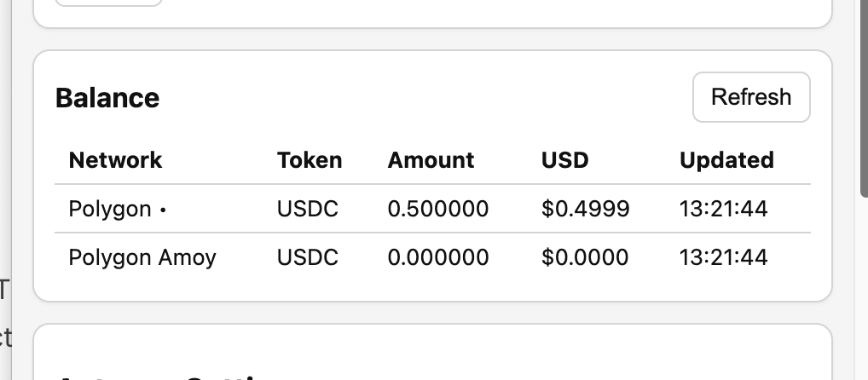This screenshot has width=868, height=380.
Task: Select the Network column header
Action: (x=115, y=160)
